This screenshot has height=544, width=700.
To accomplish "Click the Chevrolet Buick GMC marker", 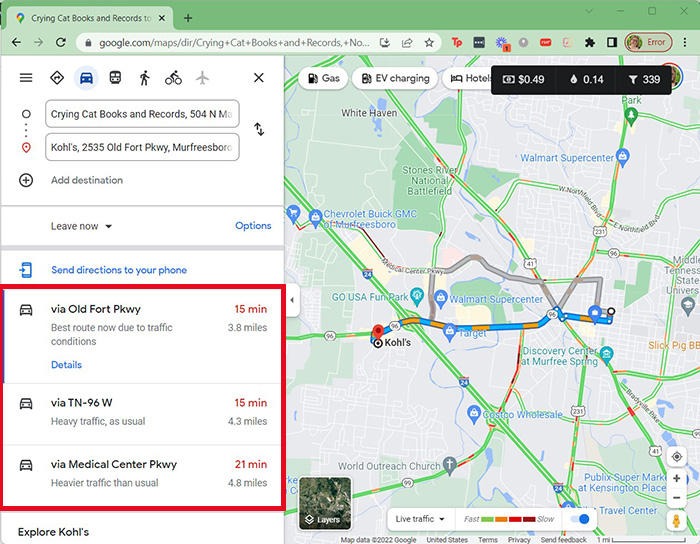I will pyautogui.click(x=315, y=217).
